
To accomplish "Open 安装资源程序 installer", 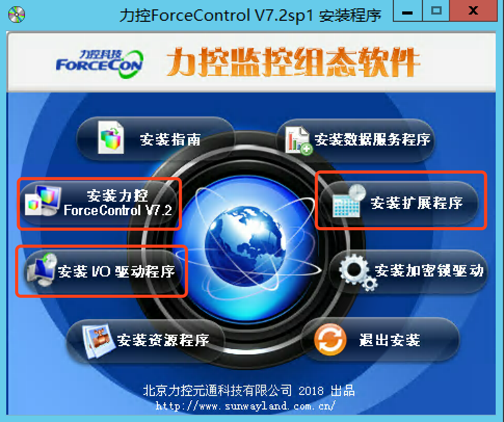I will [146, 341].
